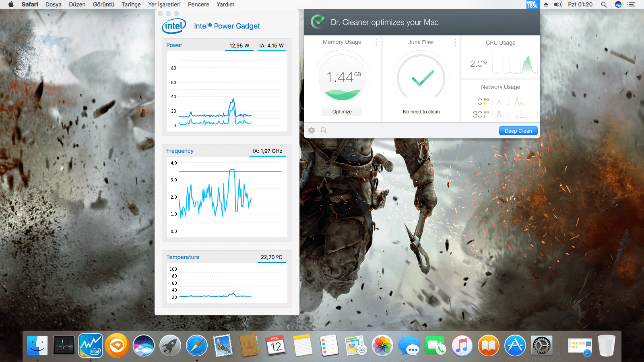Open the orange circular app in the Dock
The height and width of the screenshot is (362, 644).
coord(117,346)
